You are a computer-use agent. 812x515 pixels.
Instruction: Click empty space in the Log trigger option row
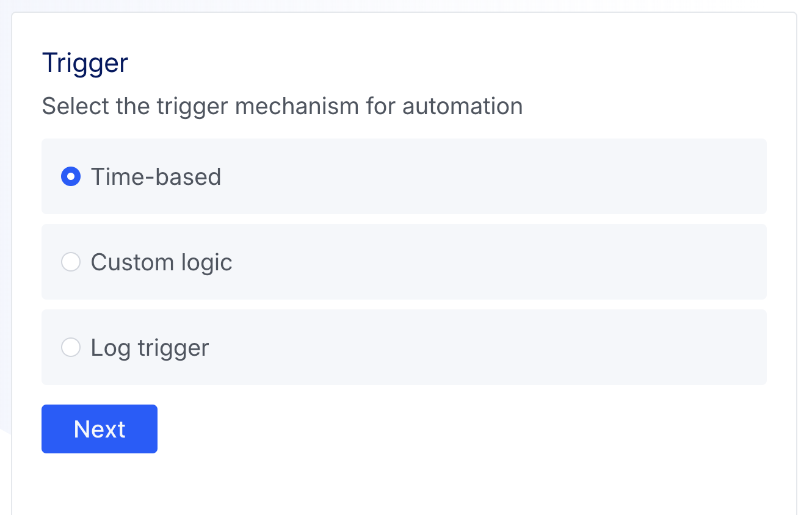tap(488, 348)
